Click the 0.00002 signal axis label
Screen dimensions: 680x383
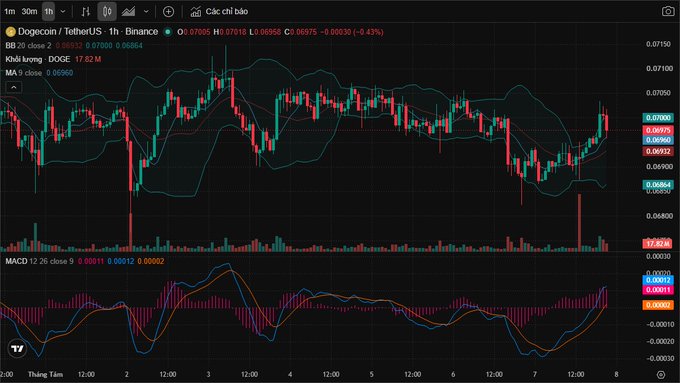click(658, 305)
